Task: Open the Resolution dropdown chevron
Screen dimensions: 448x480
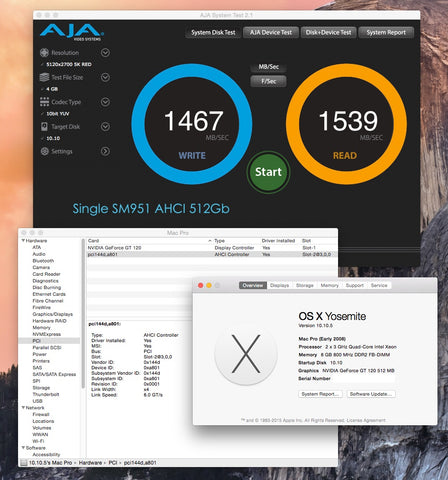Action: [105, 53]
